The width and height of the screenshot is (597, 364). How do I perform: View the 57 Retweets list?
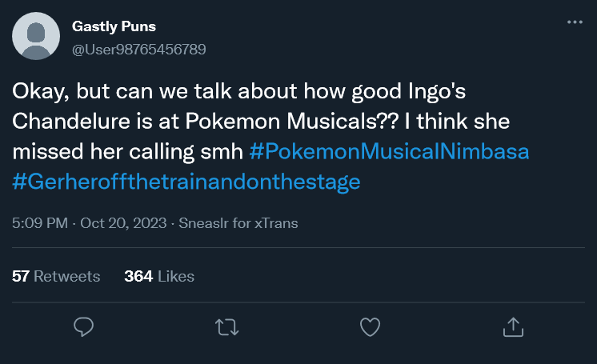click(x=56, y=276)
